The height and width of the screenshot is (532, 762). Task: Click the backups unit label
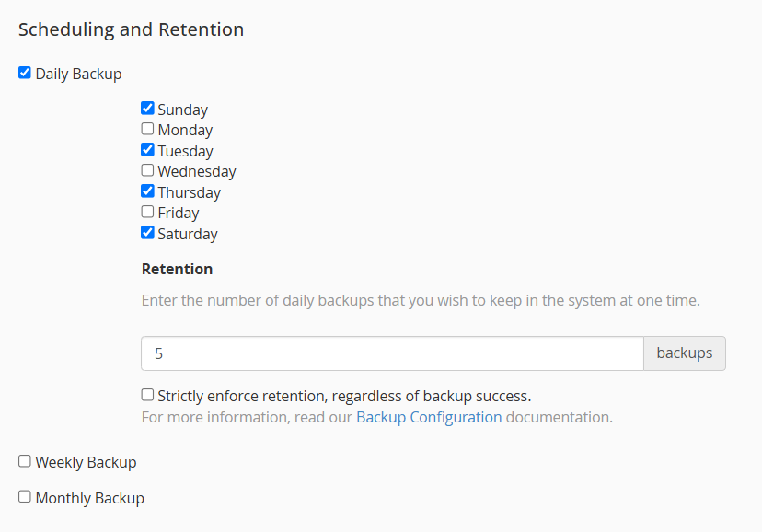pos(685,353)
